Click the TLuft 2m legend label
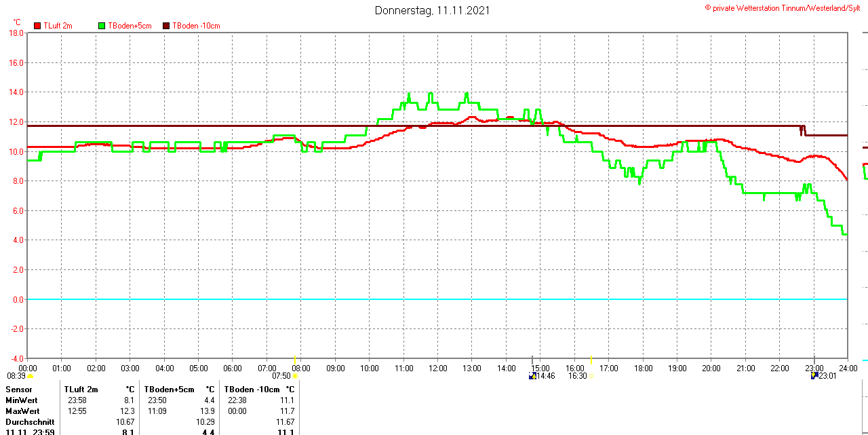The image size is (868, 435). (58, 26)
